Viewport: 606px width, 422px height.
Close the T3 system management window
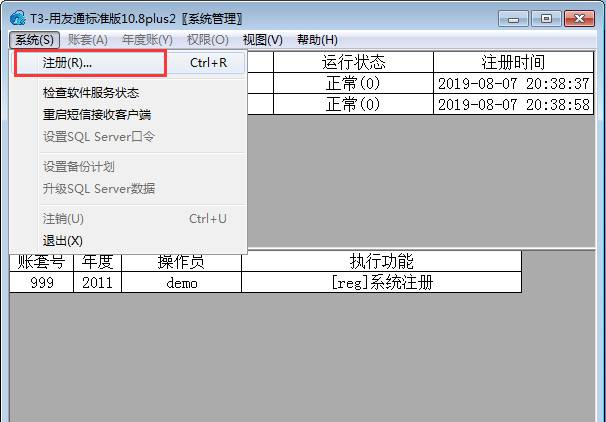tap(579, 19)
